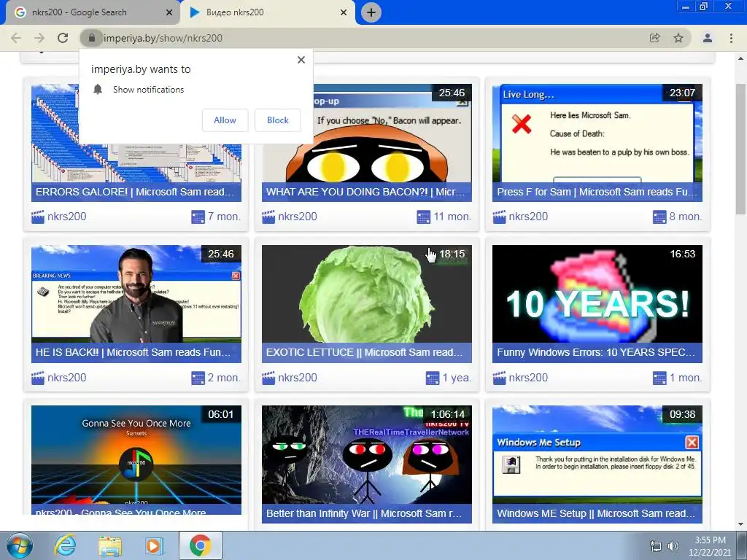Reload the page with refresh icon
The height and width of the screenshot is (560, 747).
pos(63,38)
